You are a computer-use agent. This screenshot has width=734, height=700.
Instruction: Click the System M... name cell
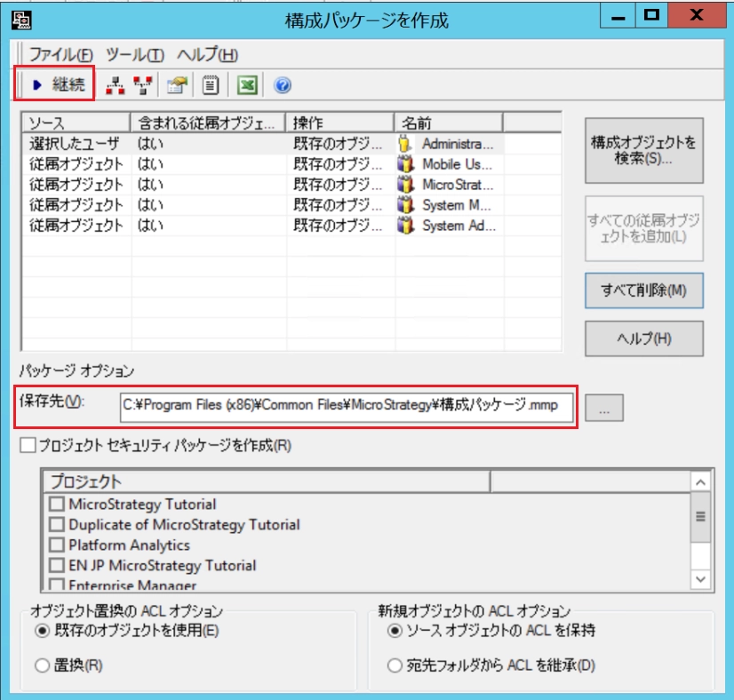457,205
